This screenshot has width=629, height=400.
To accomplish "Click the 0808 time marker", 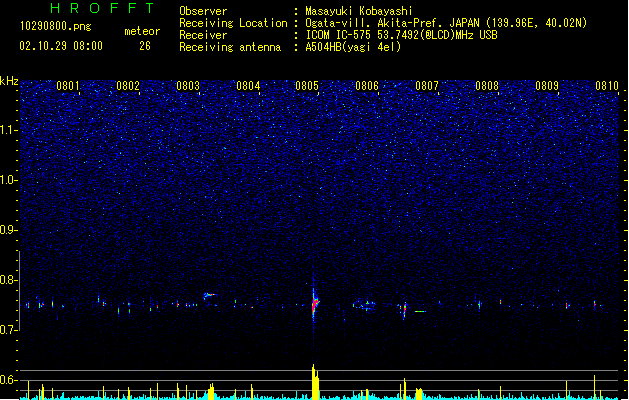I will click(x=487, y=86).
